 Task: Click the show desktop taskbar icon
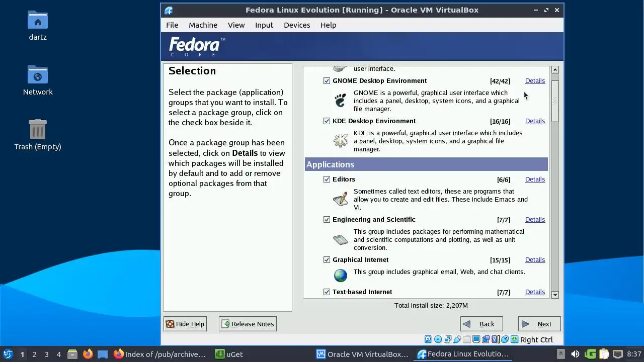(x=103, y=354)
